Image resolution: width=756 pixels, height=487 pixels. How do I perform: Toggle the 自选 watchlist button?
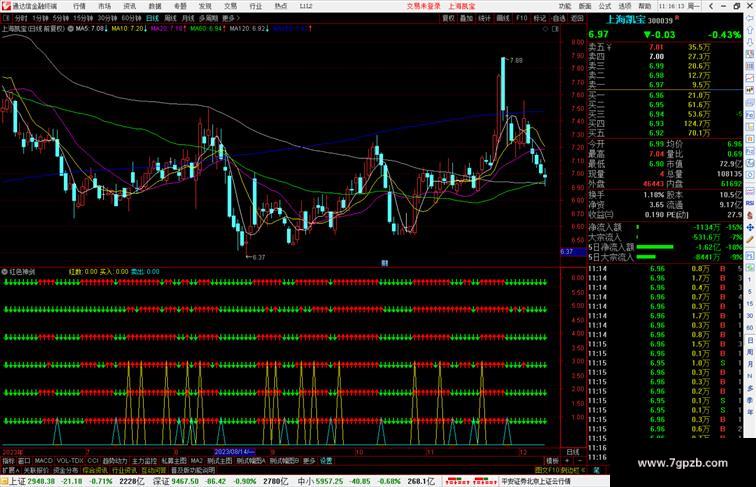tap(558, 18)
